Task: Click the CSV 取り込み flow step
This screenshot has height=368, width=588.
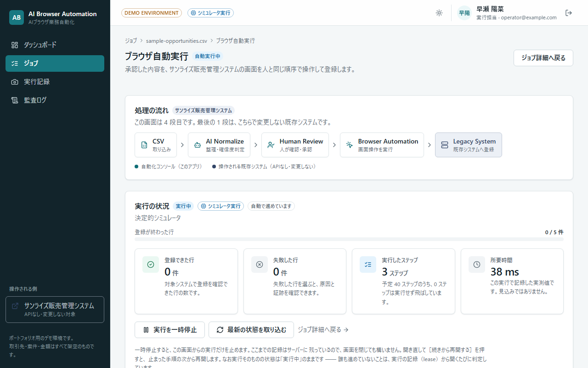Action: coord(156,145)
